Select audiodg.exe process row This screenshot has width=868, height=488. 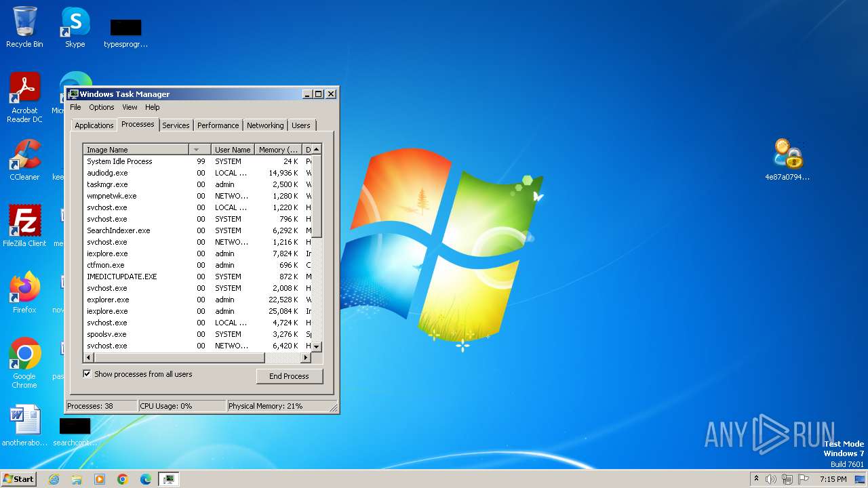197,173
